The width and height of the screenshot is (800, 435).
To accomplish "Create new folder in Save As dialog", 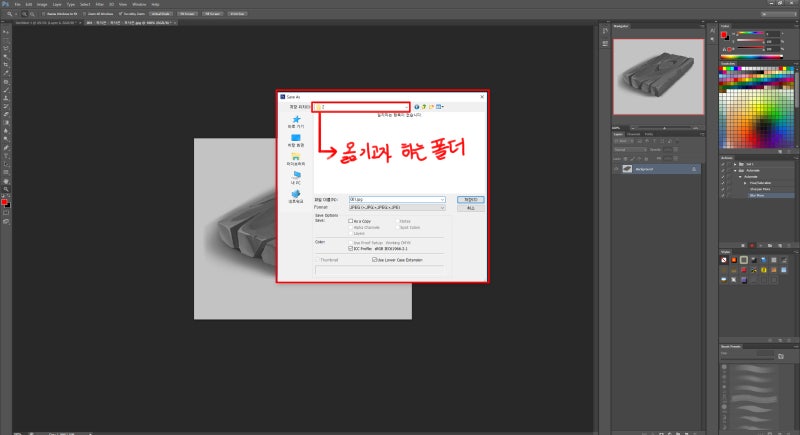I will pos(431,107).
